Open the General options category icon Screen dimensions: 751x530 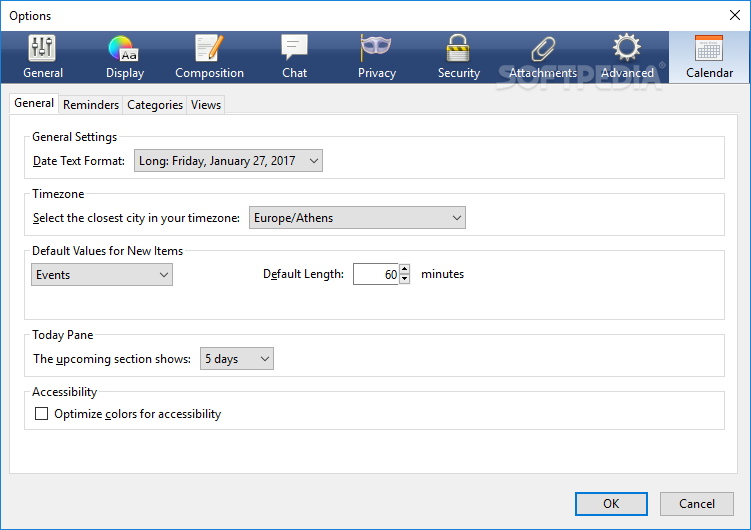pos(43,57)
